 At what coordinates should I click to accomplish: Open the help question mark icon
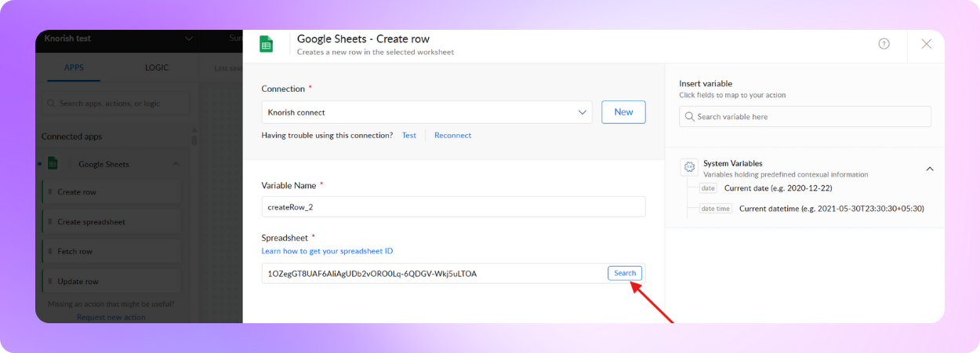(x=884, y=44)
